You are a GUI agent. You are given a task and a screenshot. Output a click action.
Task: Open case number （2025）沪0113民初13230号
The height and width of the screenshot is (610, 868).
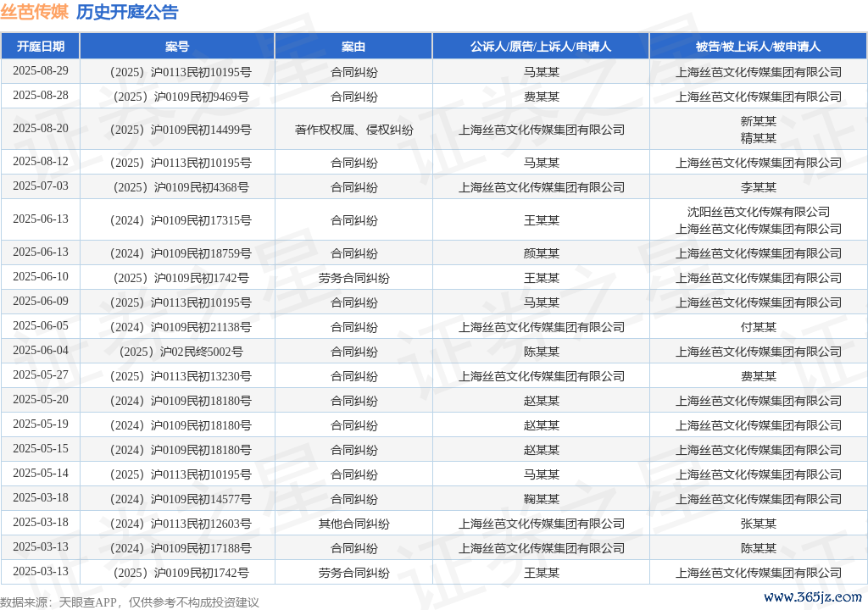177,376
